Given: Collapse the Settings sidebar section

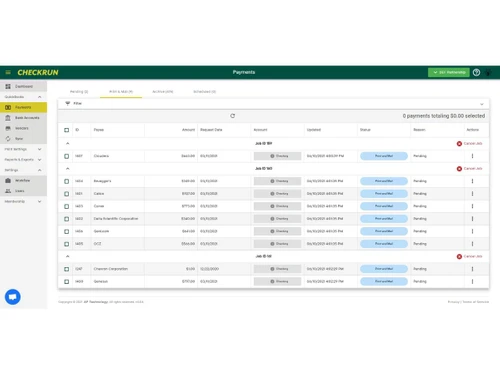Looking at the screenshot, I should click(x=40, y=170).
